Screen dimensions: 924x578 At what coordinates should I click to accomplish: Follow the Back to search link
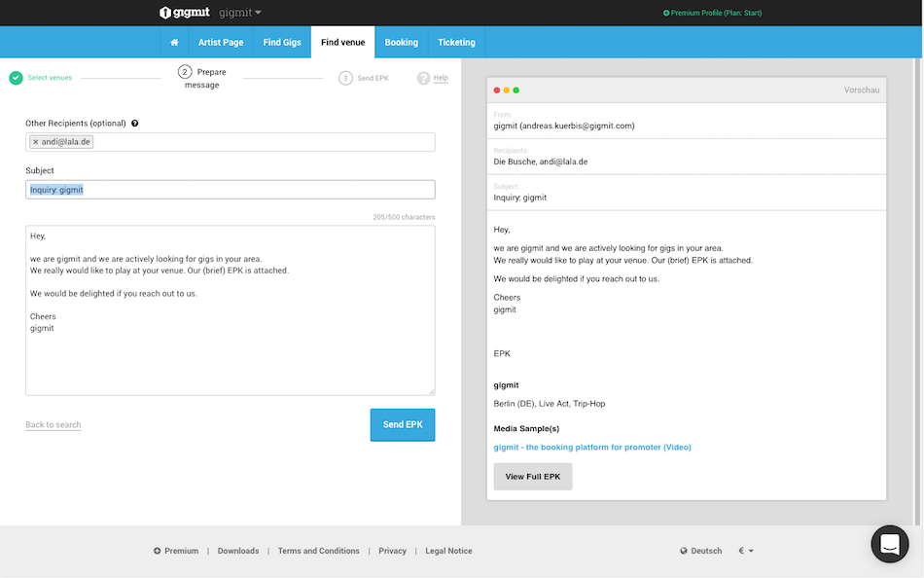click(53, 424)
